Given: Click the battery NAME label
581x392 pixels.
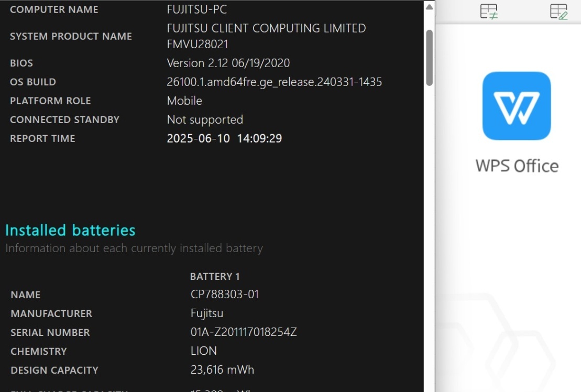Looking at the screenshot, I should 26,295.
